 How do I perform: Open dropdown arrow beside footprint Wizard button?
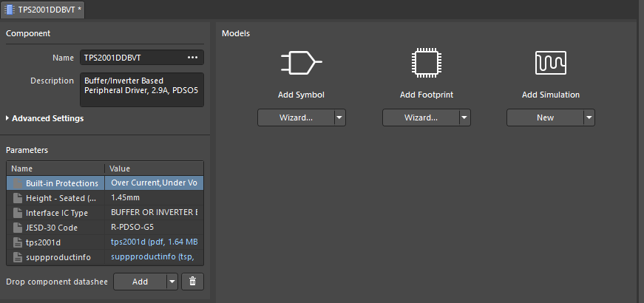[x=464, y=118]
